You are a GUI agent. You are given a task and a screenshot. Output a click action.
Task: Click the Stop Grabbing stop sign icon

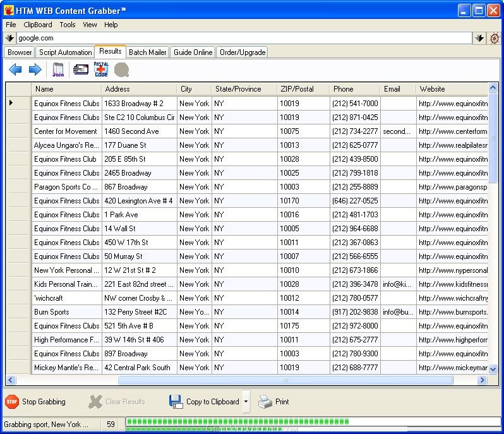12,402
